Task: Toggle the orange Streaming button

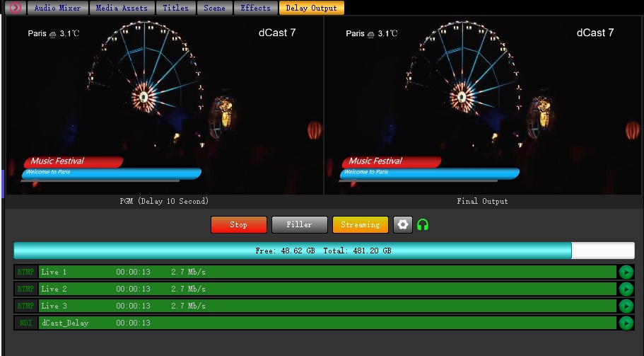Action: tap(360, 224)
